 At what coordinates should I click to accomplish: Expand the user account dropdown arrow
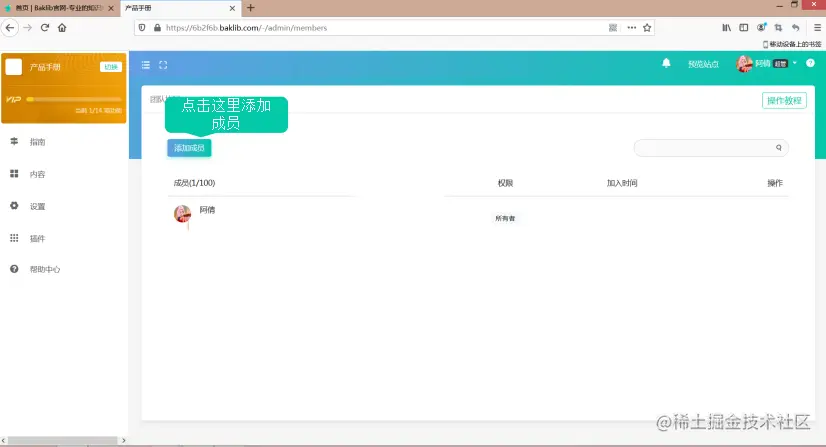click(794, 63)
